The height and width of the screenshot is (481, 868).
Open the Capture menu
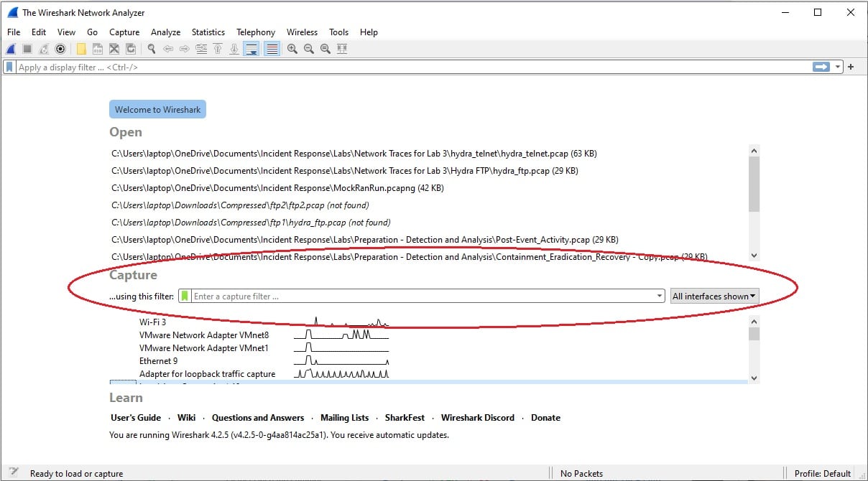tap(124, 32)
